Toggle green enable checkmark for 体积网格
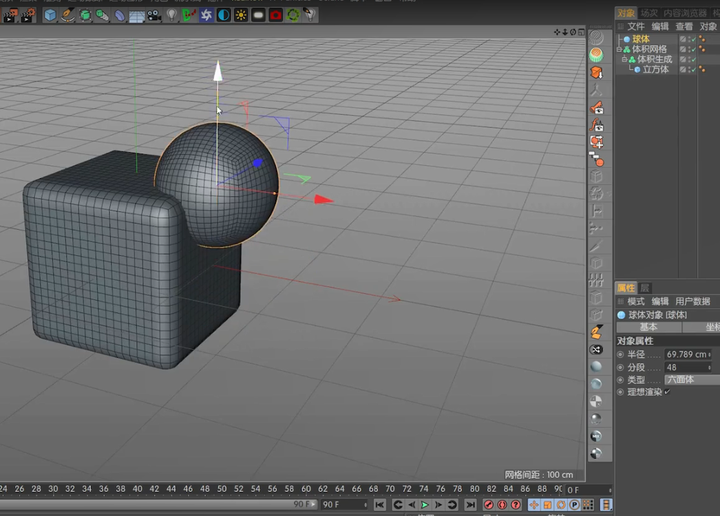This screenshot has width=720, height=516. pyautogui.click(x=693, y=49)
